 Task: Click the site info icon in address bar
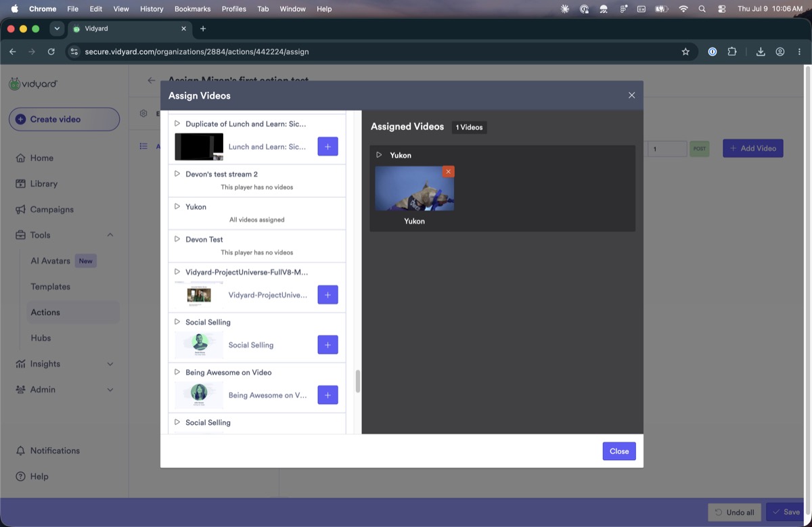(x=74, y=51)
